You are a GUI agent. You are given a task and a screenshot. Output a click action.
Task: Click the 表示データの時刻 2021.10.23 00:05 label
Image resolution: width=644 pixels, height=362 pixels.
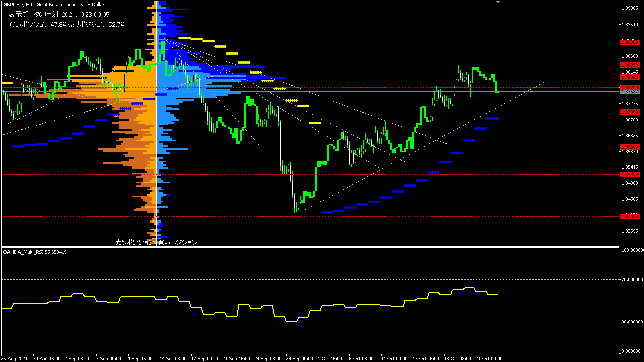pos(59,14)
